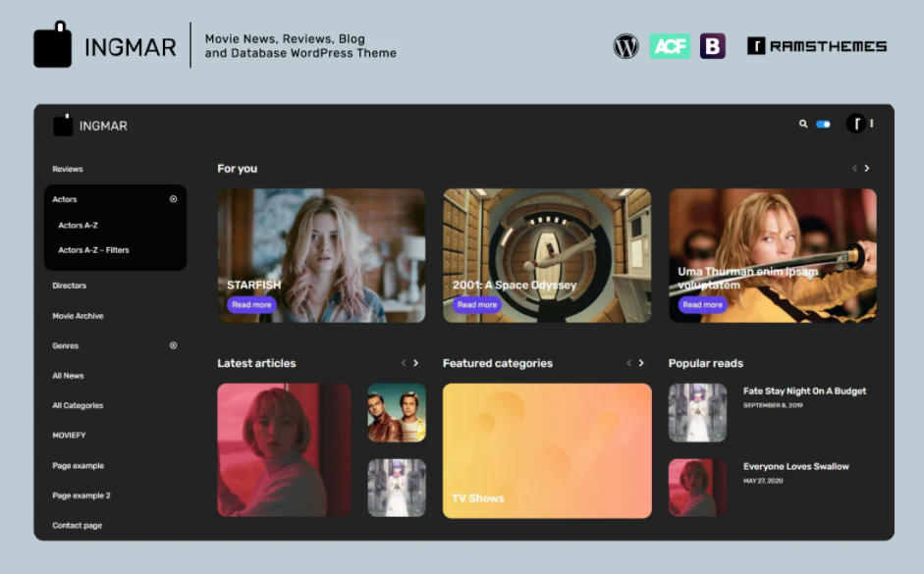
Task: Click the Popular reads heading
Action: [705, 363]
